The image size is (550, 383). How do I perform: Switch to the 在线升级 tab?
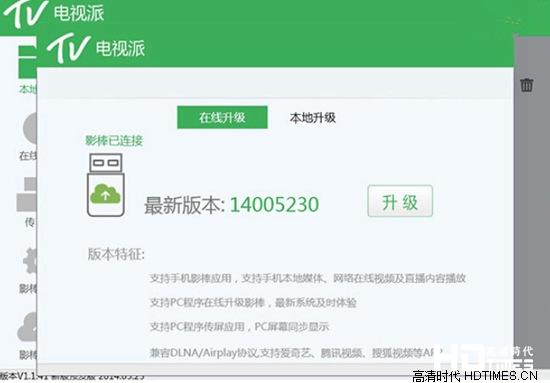pos(222,117)
